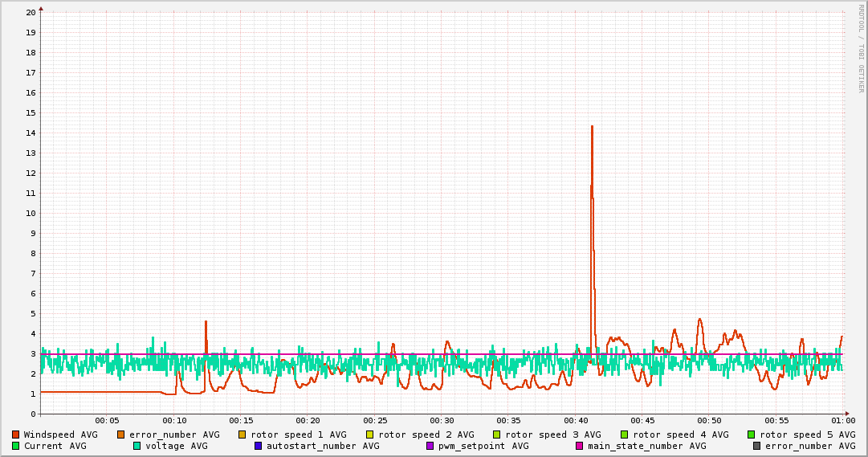
Task: Select the teal voltage AVG legend swatch
Action: click(x=137, y=446)
